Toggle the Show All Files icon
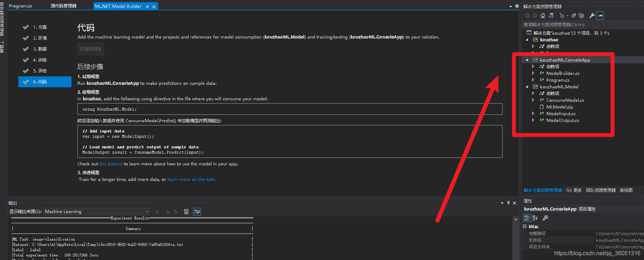The width and height of the screenshot is (644, 260). tap(581, 16)
